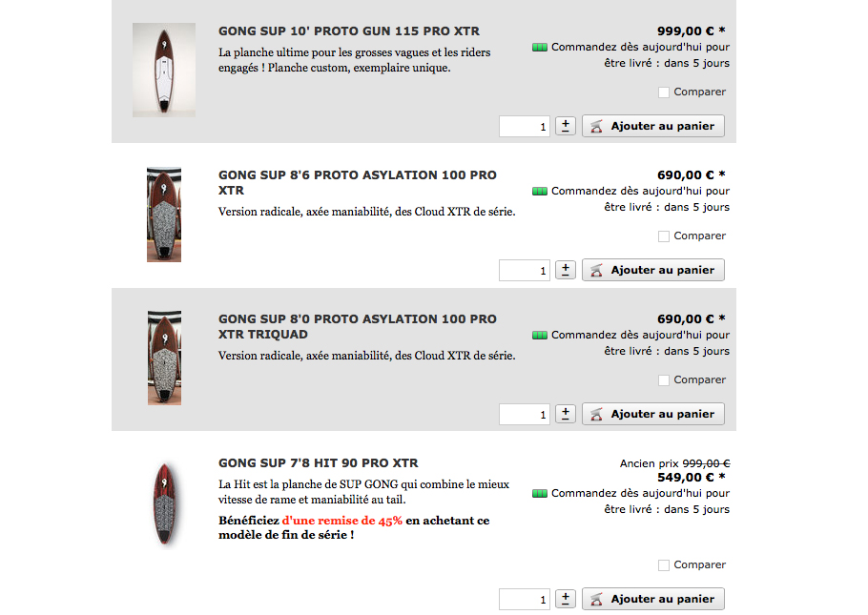Add the 8'0 Asylation Triquad to the cart
The height and width of the screenshot is (615, 868).
tap(653, 414)
